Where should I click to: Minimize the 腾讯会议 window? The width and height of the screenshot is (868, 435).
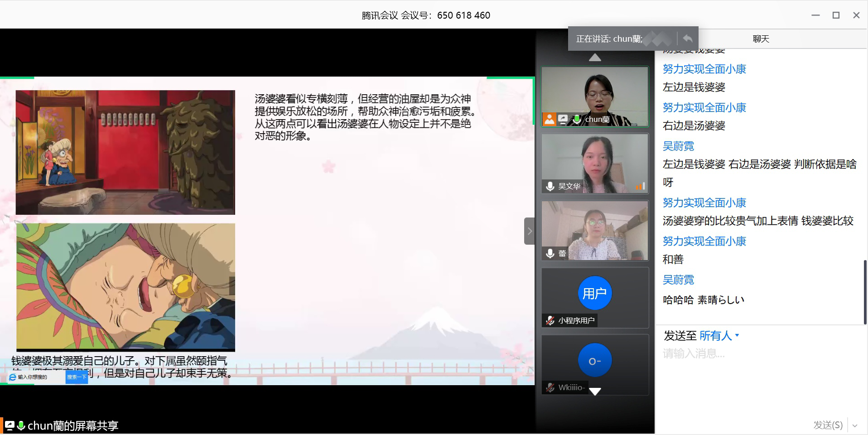point(815,15)
